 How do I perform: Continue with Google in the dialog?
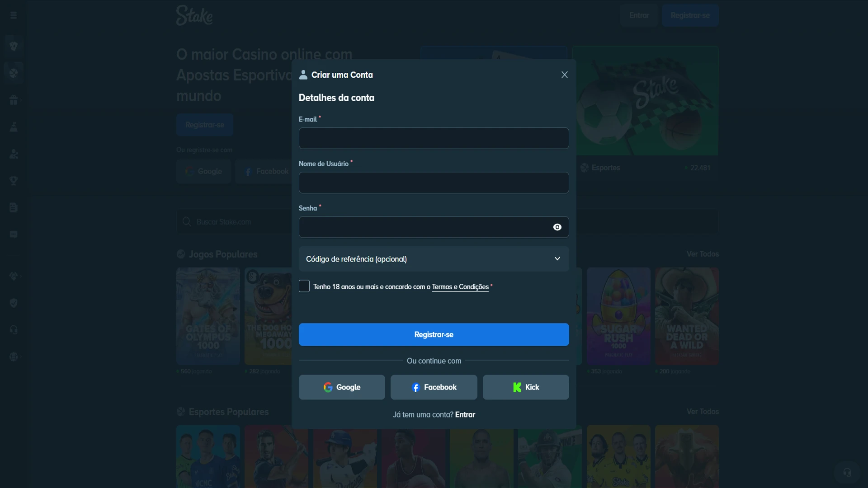(342, 387)
